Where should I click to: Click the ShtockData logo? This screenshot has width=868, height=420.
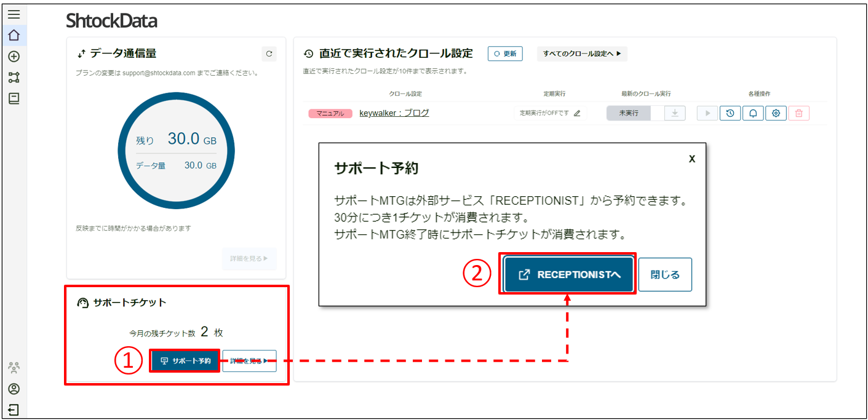click(x=111, y=22)
